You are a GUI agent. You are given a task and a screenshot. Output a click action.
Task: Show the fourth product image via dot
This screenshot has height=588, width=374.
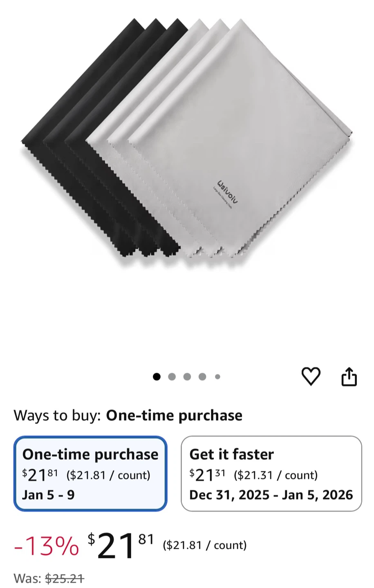(x=202, y=376)
